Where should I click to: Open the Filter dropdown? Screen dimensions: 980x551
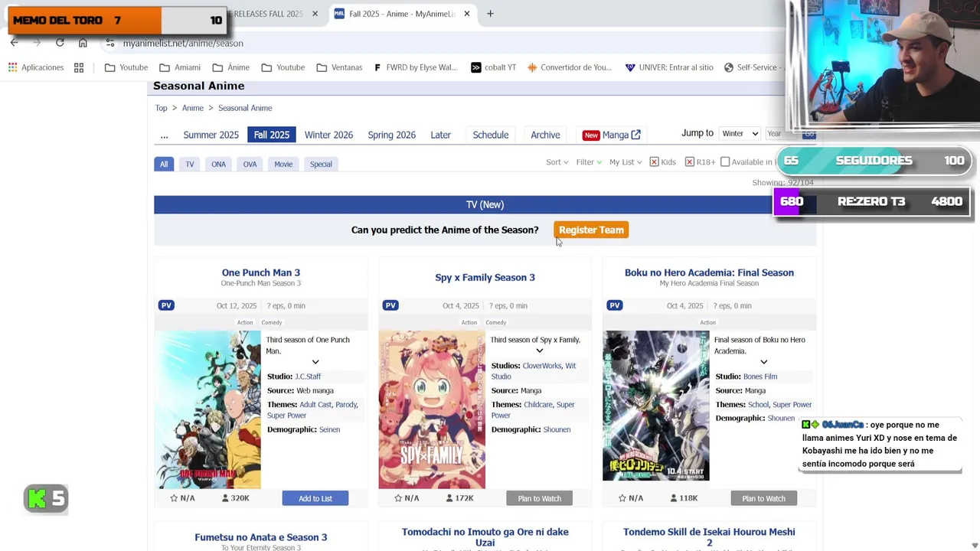[x=589, y=161]
